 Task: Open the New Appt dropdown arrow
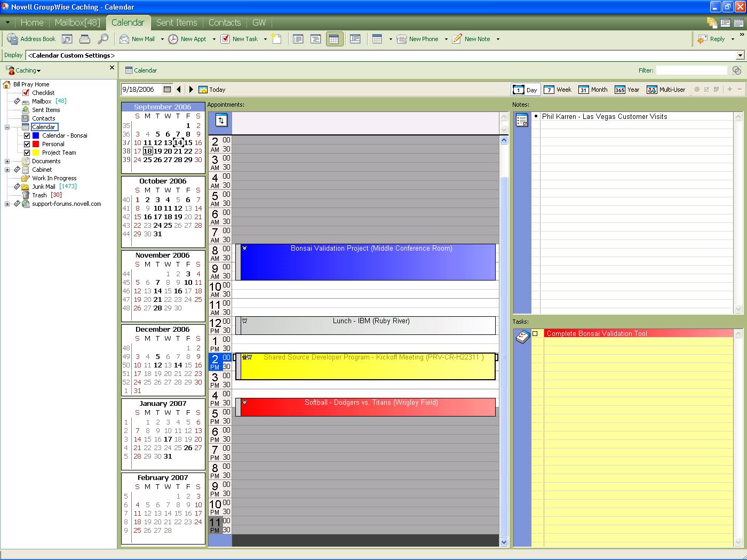(x=214, y=39)
